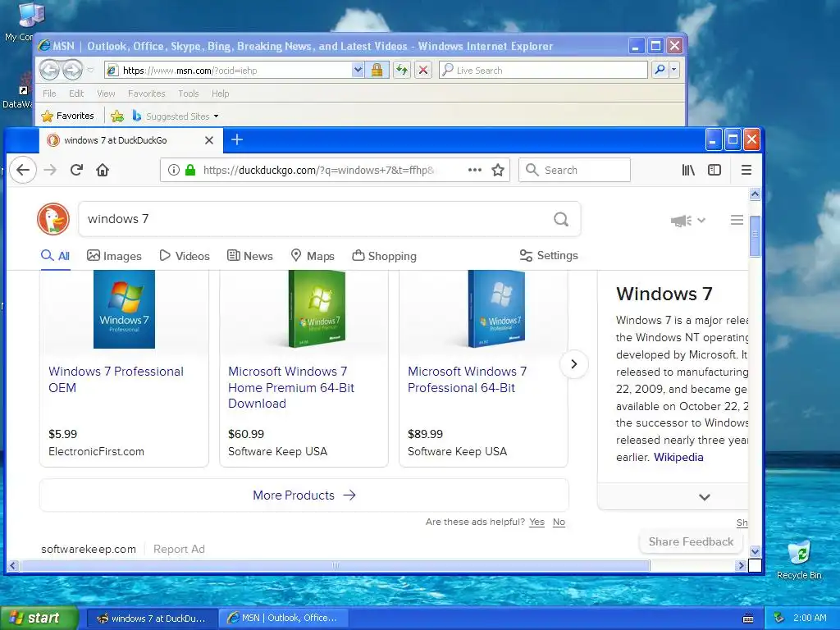Open DuckDuckGo Settings dropdown

coord(549,256)
